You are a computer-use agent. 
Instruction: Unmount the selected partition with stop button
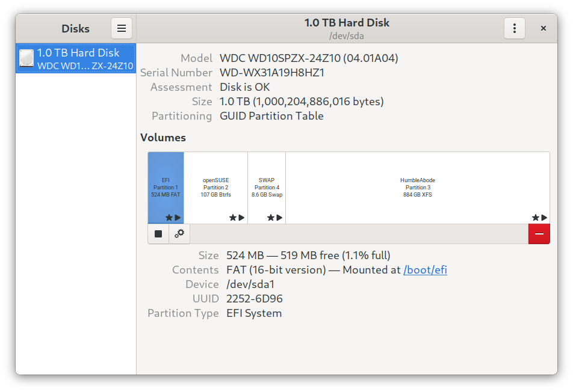pyautogui.click(x=158, y=234)
